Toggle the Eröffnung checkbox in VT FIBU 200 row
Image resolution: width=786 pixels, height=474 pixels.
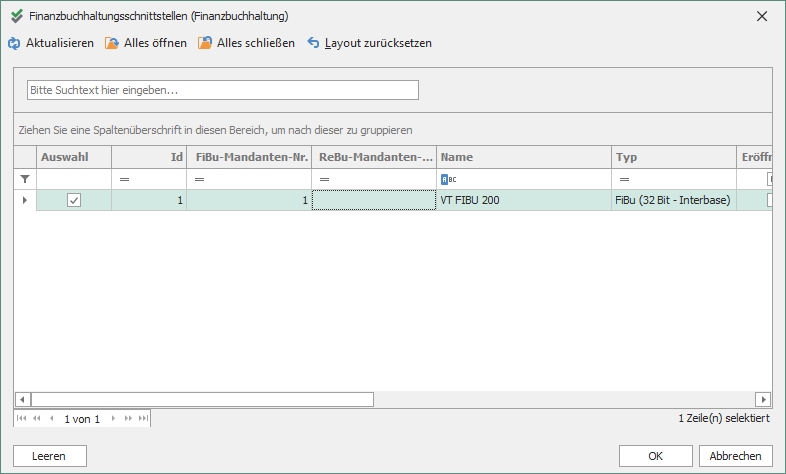click(x=769, y=200)
